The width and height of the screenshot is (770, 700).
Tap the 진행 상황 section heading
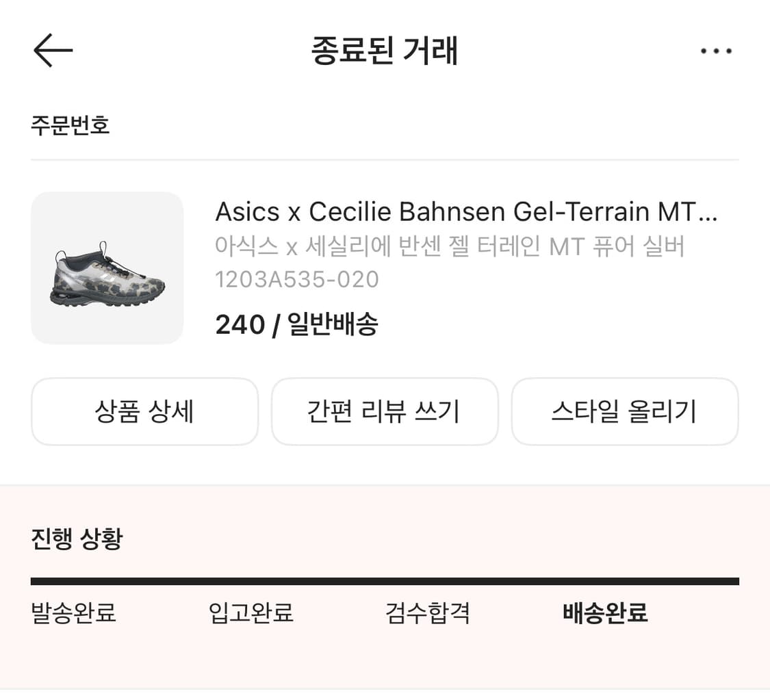[x=75, y=539]
